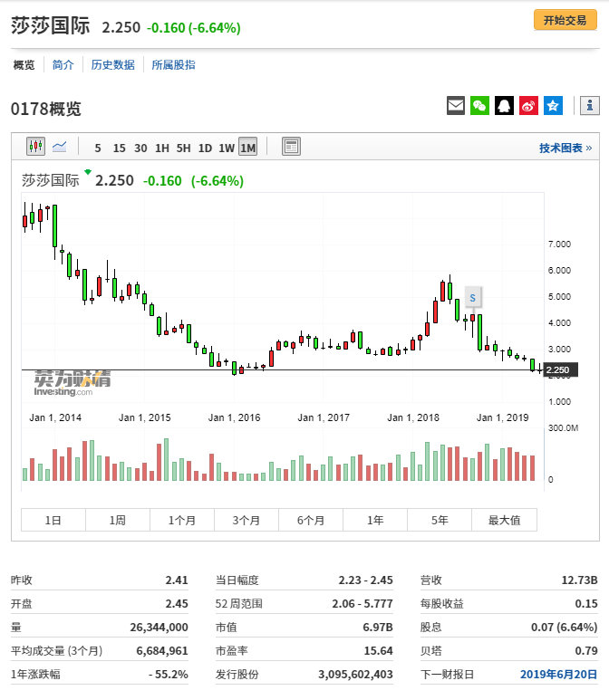Click the 2.250 current price label on axis
The image size is (609, 700).
point(560,370)
